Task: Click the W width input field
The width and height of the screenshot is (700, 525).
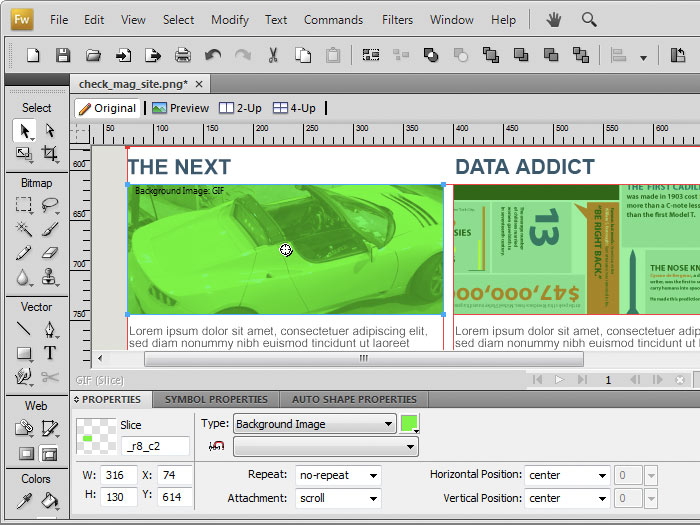Action: click(119, 475)
